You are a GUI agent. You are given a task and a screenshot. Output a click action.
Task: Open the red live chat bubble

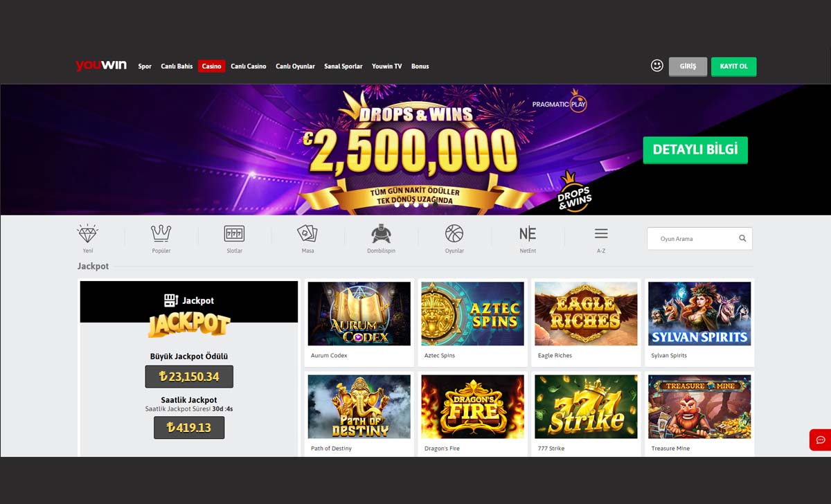[821, 440]
